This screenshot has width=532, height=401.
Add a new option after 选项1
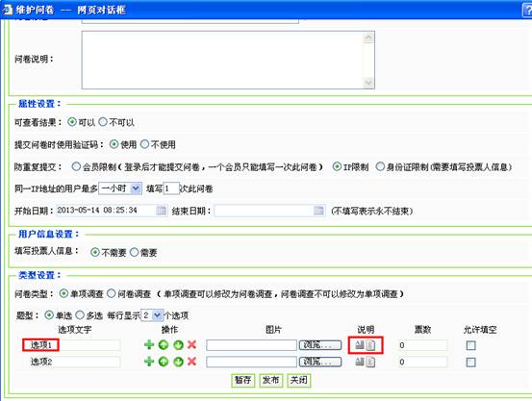(x=149, y=345)
